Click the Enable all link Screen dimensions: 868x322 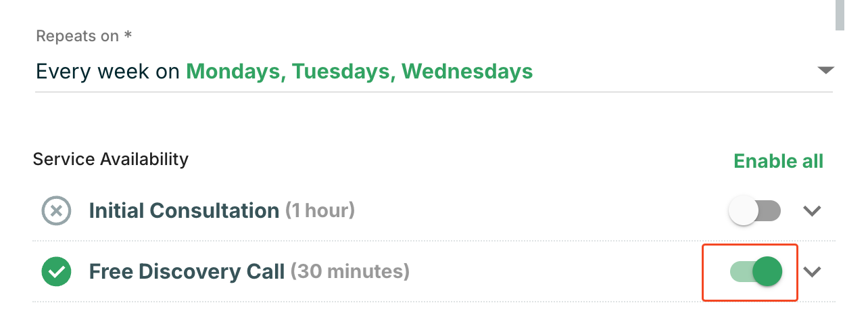point(778,161)
